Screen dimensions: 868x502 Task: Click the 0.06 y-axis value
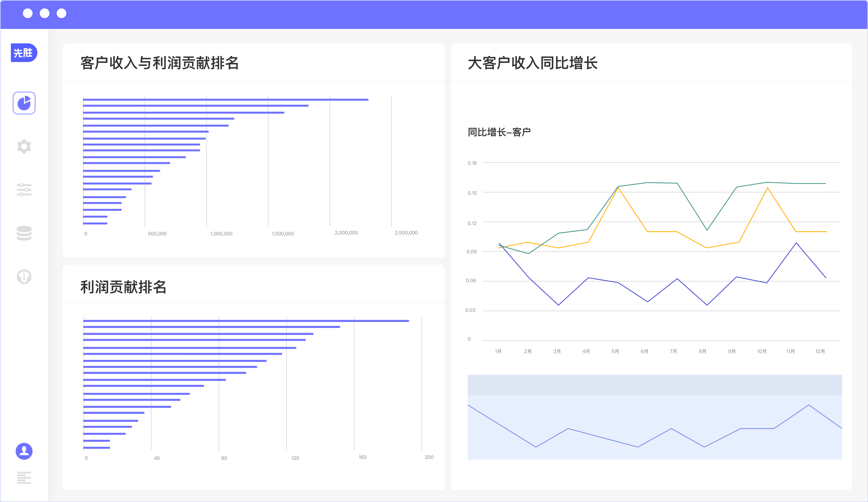coord(471,281)
